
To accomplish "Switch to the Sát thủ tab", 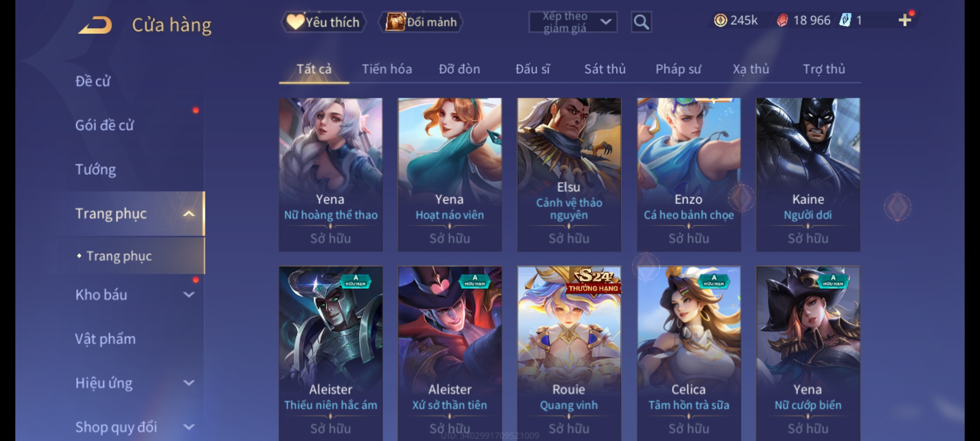I will tap(605, 69).
